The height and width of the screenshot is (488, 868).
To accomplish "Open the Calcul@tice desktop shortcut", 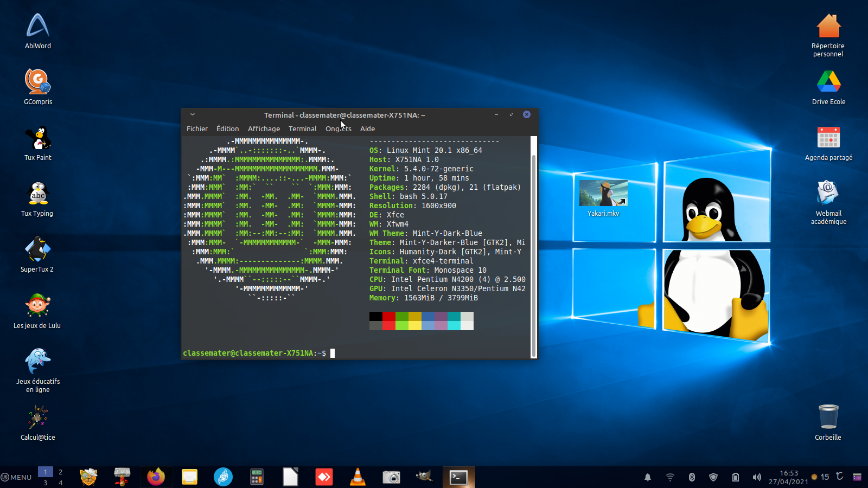I will pos(38,423).
